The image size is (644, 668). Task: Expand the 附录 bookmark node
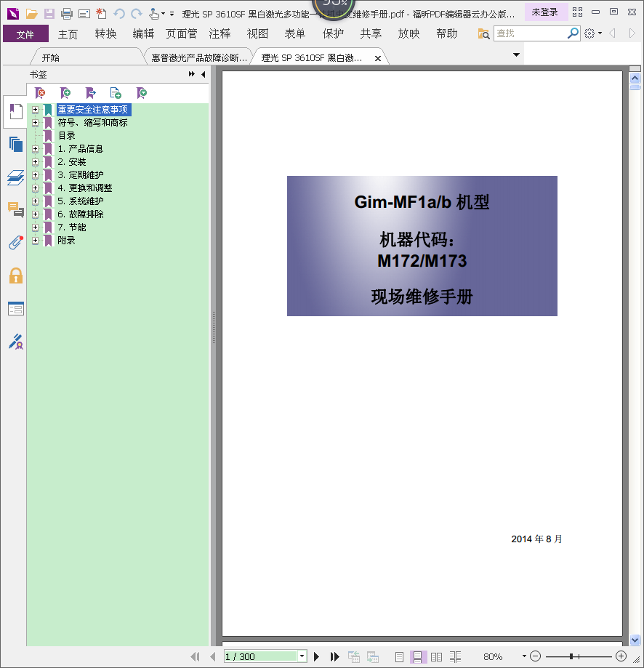pos(36,241)
